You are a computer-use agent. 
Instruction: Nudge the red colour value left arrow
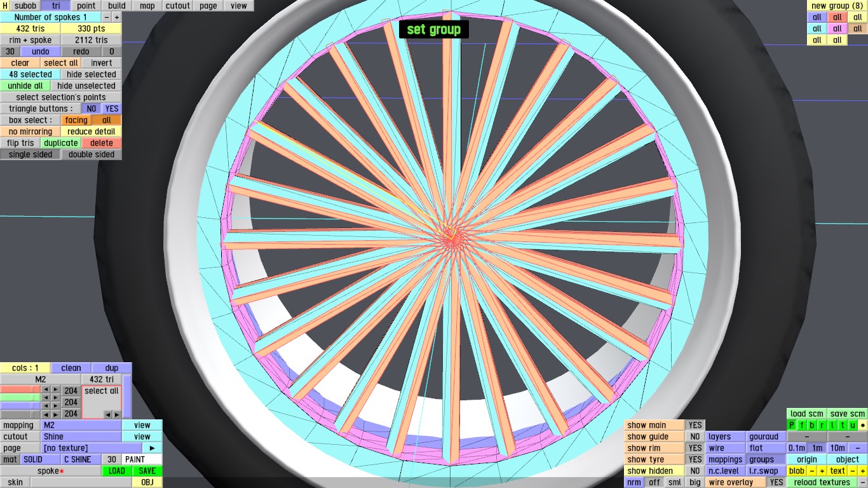[x=45, y=390]
